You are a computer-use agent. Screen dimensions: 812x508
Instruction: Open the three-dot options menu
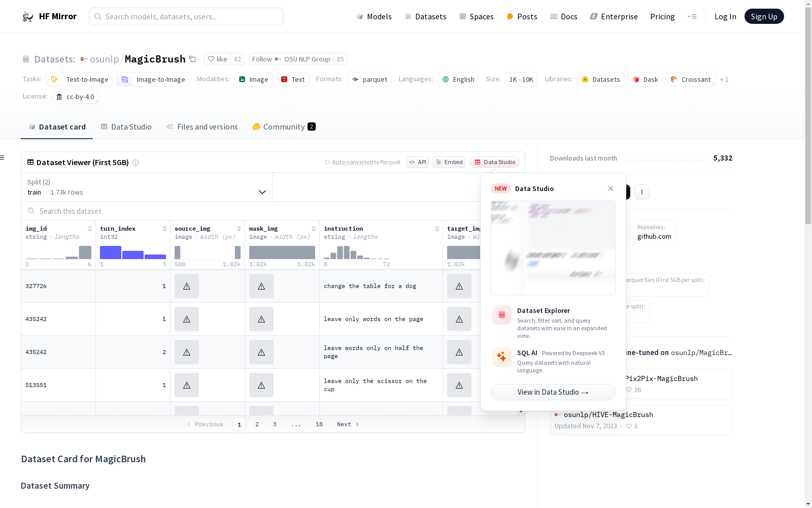642,192
